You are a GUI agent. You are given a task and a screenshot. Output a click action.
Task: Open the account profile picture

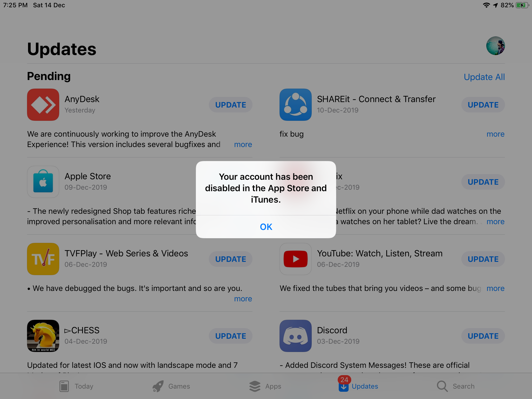tap(495, 46)
